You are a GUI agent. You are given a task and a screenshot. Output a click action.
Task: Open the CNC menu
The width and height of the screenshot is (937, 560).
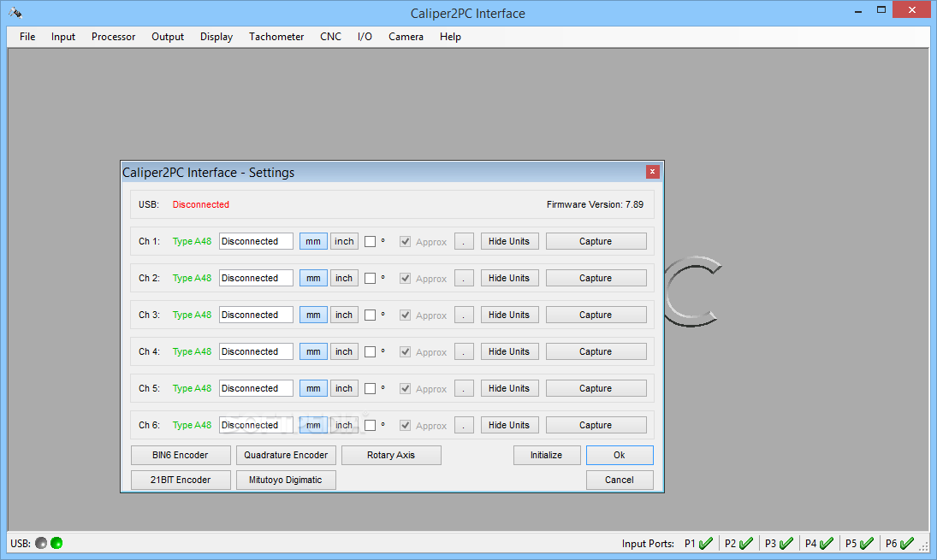330,37
